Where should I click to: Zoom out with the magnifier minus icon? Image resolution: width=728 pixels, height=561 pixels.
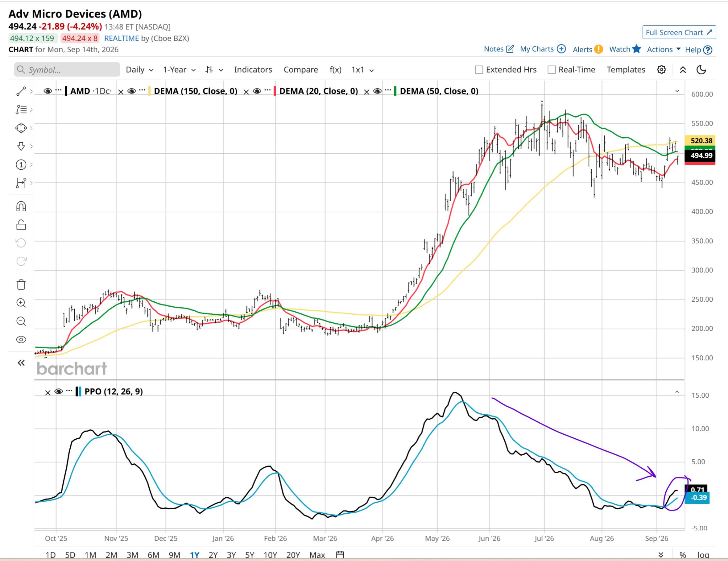pyautogui.click(x=21, y=322)
